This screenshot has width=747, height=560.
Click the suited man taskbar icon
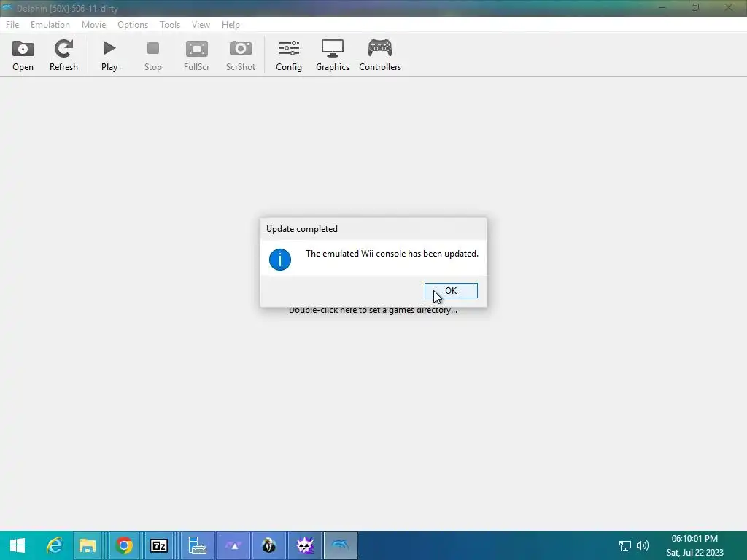[x=269, y=545]
